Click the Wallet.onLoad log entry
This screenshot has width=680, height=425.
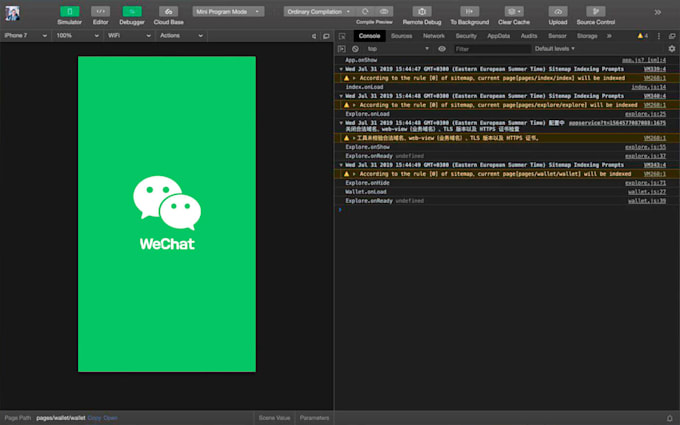366,192
